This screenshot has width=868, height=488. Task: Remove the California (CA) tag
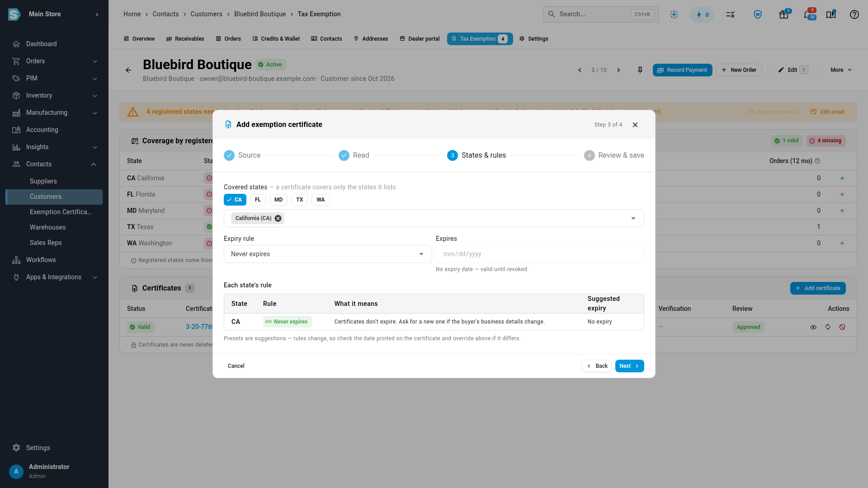pyautogui.click(x=278, y=218)
